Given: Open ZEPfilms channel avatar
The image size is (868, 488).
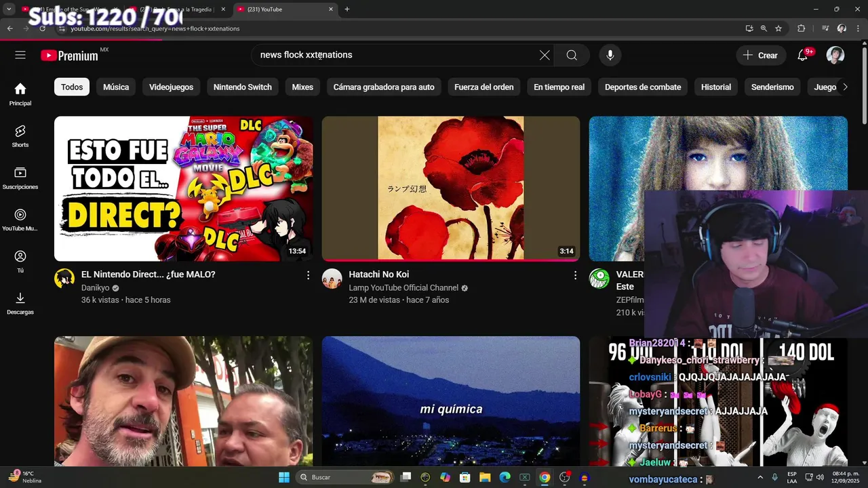Looking at the screenshot, I should (599, 279).
